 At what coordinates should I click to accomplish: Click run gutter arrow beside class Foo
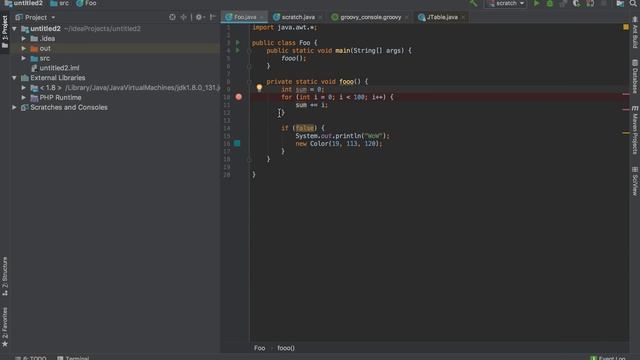[238, 42]
